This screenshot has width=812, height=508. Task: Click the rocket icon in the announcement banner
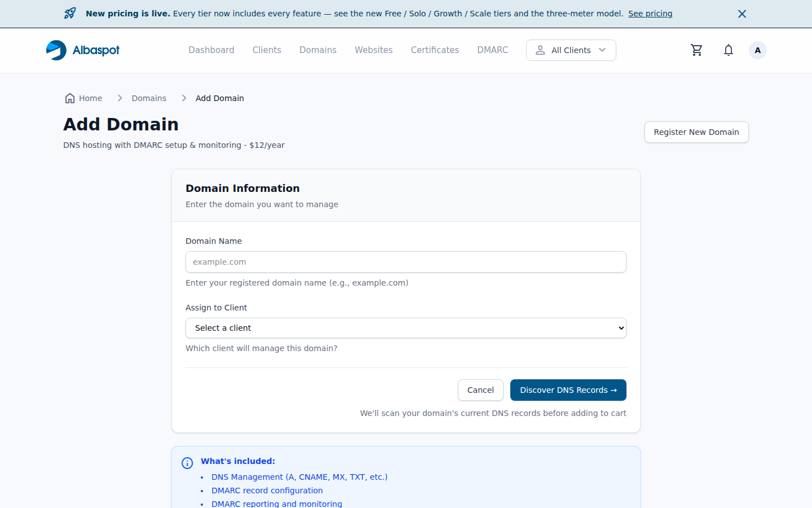[70, 14]
